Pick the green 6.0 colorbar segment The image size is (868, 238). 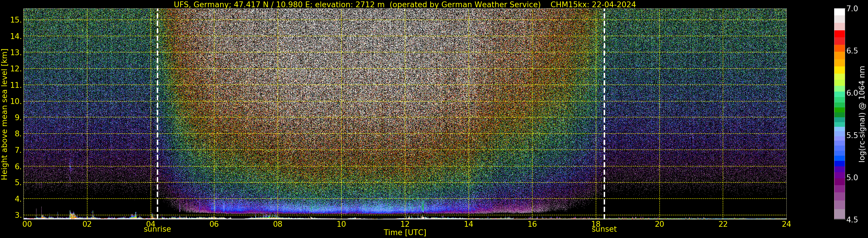point(839,93)
